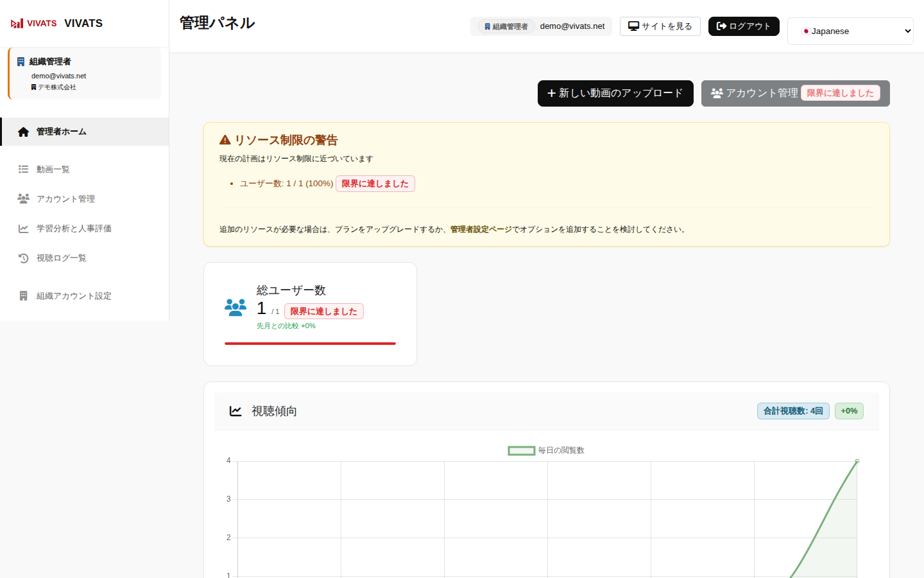Click the red user limit progress bar
Screen dimensions: 924x578
pos(310,344)
